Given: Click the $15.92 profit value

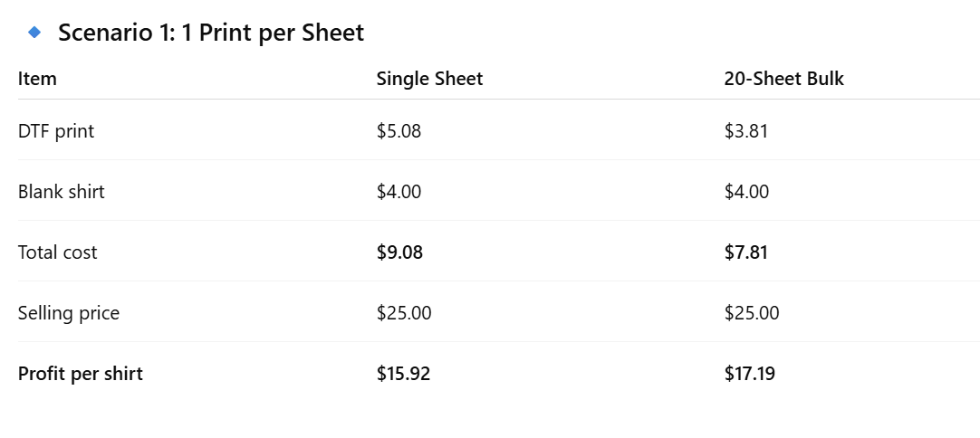Looking at the screenshot, I should [403, 374].
